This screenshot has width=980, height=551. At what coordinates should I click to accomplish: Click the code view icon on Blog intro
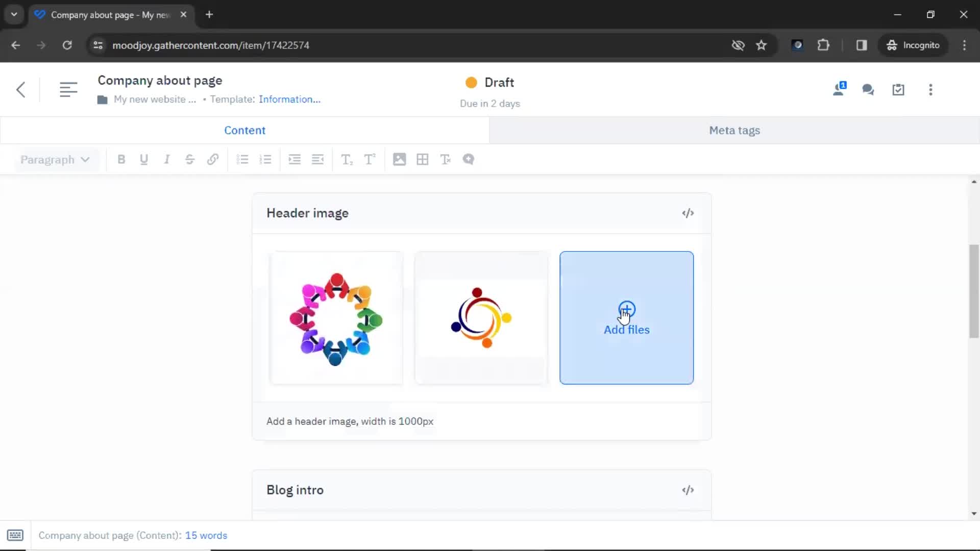(x=688, y=490)
